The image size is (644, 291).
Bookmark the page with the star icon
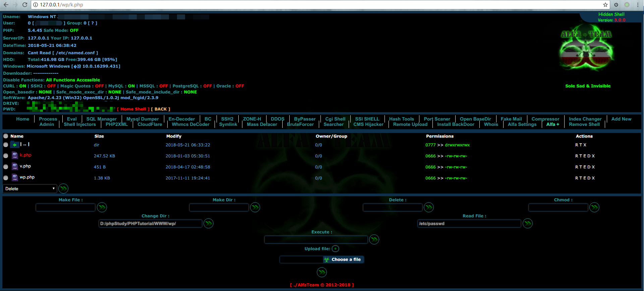click(x=605, y=5)
